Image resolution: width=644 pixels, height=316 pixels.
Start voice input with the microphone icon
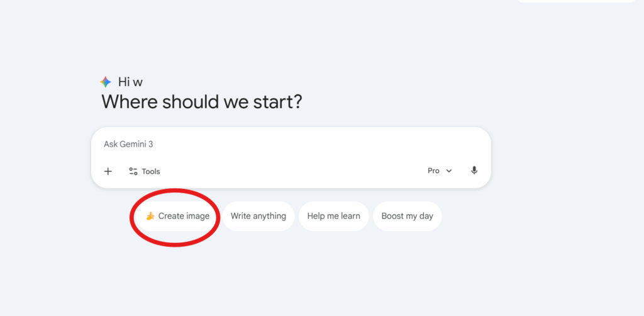click(x=474, y=171)
